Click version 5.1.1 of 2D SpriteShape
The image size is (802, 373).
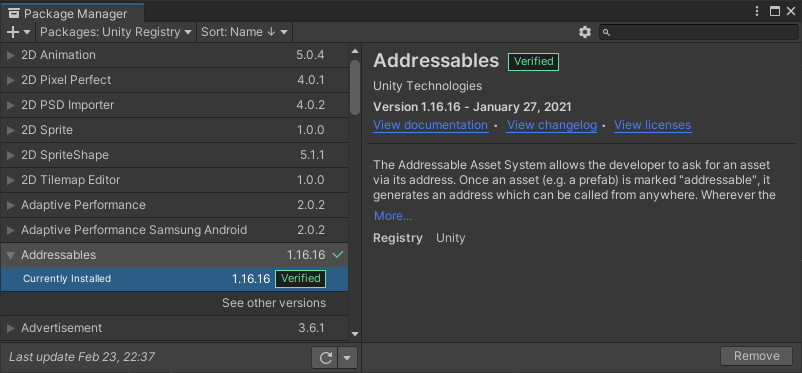pyautogui.click(x=313, y=155)
